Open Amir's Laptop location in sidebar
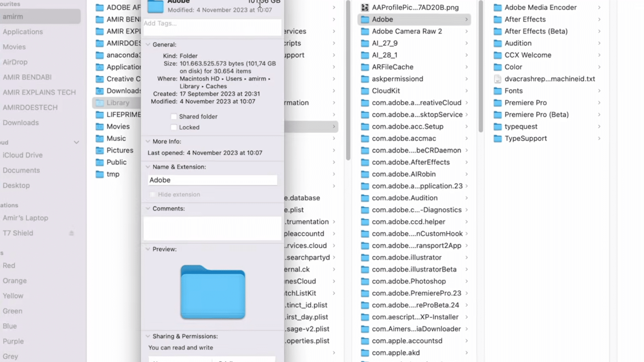This screenshot has height=362, width=644. 25,218
